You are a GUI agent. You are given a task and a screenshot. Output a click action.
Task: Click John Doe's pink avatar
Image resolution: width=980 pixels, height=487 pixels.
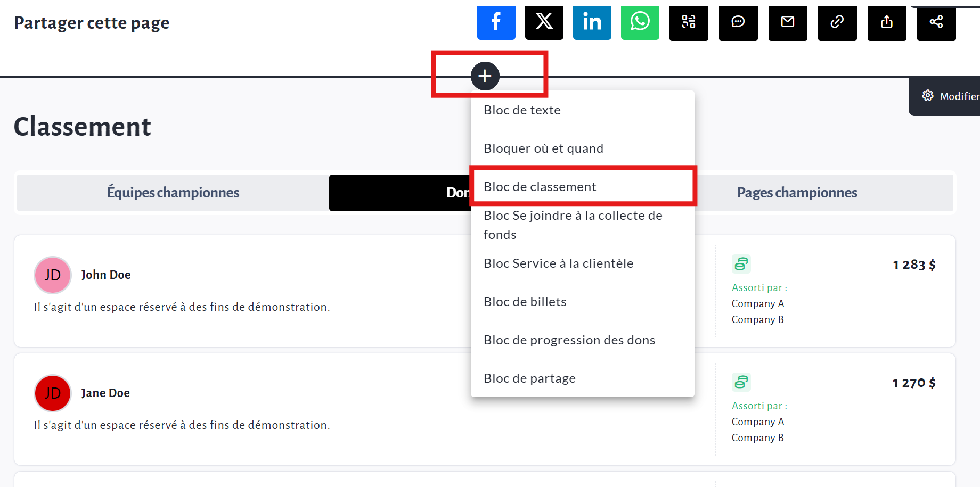(53, 275)
